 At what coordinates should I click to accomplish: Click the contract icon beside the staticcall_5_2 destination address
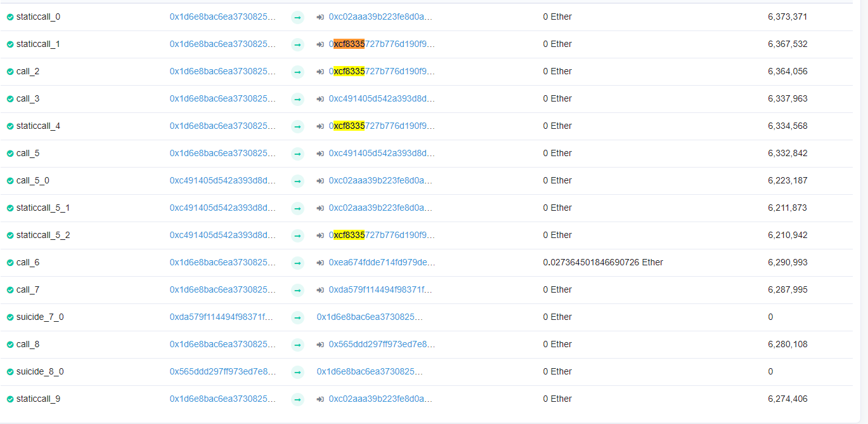pyautogui.click(x=320, y=235)
